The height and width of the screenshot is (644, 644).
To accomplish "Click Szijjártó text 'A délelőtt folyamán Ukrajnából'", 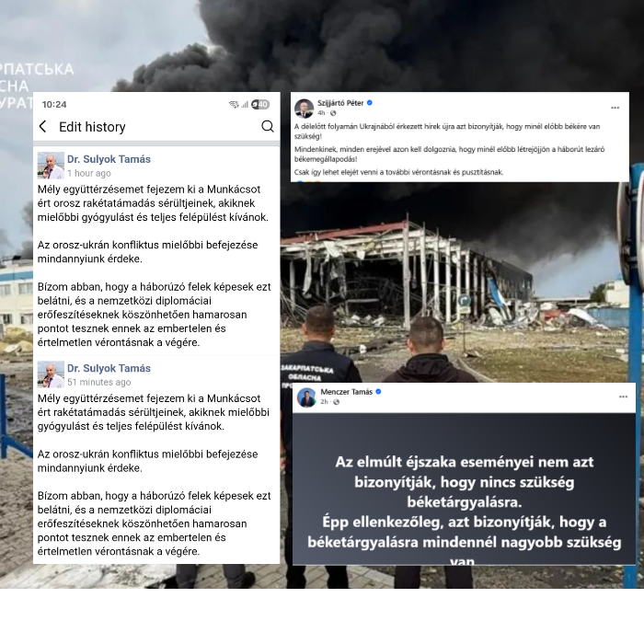I will tap(343, 127).
